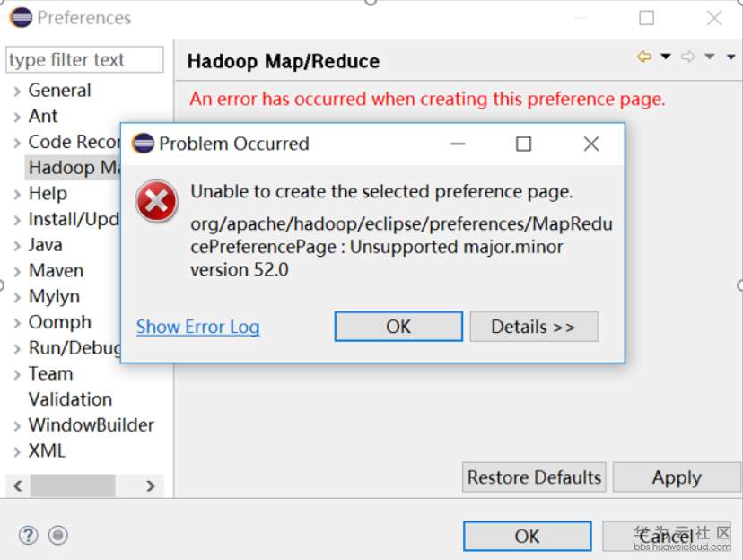This screenshot has width=743, height=560.
Task: Open the preference page view menu arrow
Action: coord(731,57)
